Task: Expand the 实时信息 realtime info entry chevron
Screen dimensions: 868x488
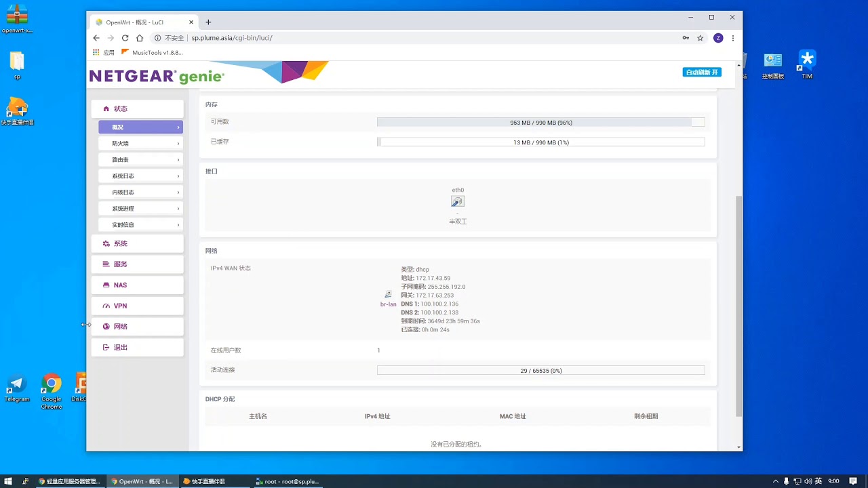Action: point(178,225)
